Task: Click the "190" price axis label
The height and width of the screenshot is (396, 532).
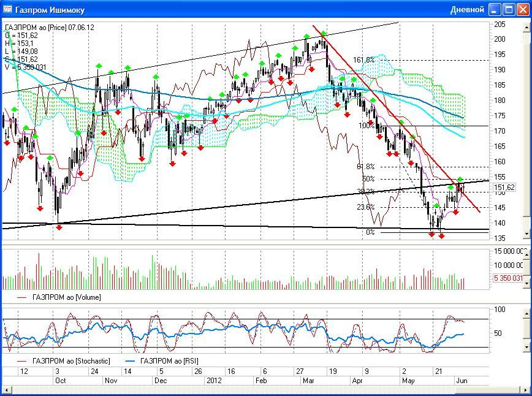Action: 500,69
